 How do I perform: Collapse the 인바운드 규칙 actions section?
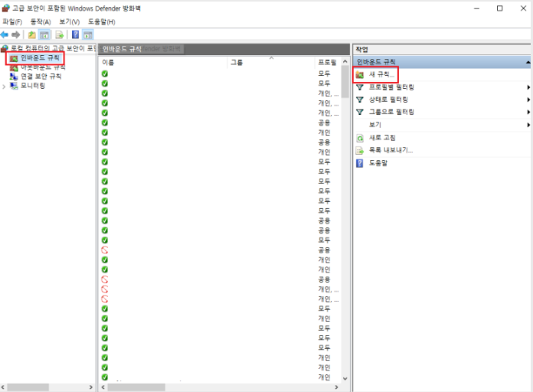[x=528, y=61]
